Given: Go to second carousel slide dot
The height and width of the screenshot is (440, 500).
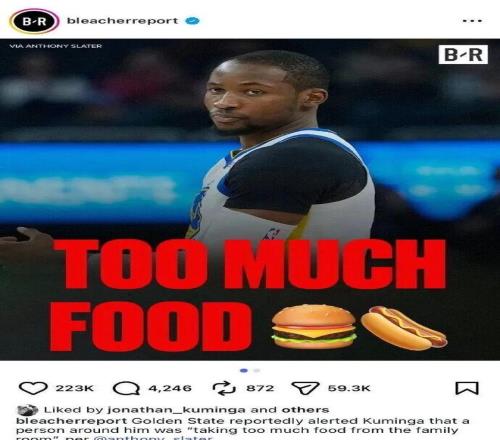Looking at the screenshot, I should (257, 370).
